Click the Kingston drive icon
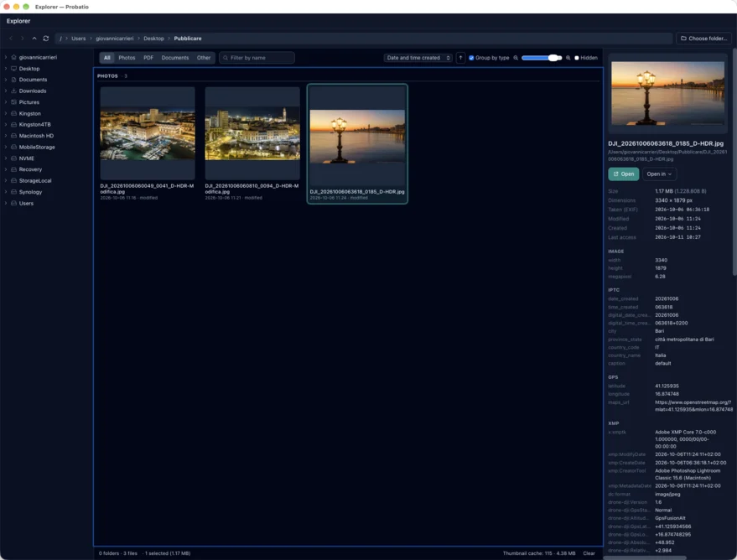This screenshot has height=560, width=737. click(x=13, y=113)
